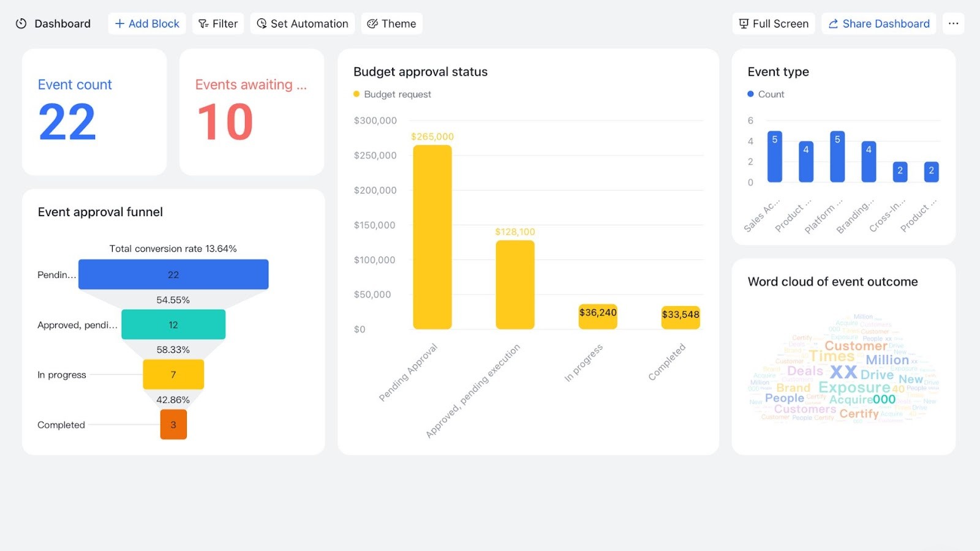Click the Branding... axis label
The width and height of the screenshot is (980, 551).
tap(855, 216)
